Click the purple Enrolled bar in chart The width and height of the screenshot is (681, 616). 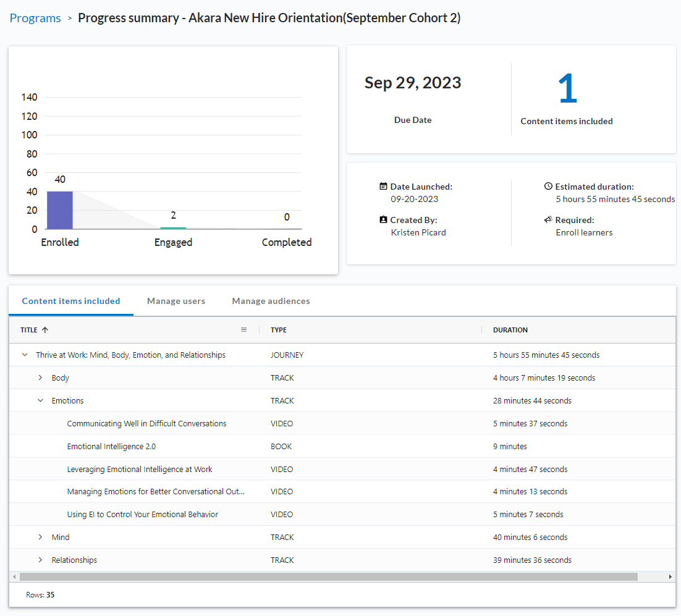60,210
